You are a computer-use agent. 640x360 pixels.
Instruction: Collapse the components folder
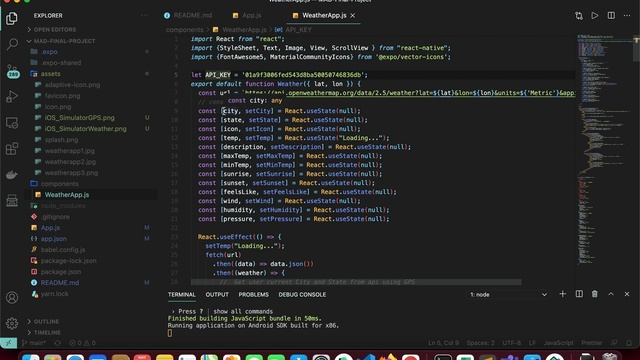coord(60,184)
